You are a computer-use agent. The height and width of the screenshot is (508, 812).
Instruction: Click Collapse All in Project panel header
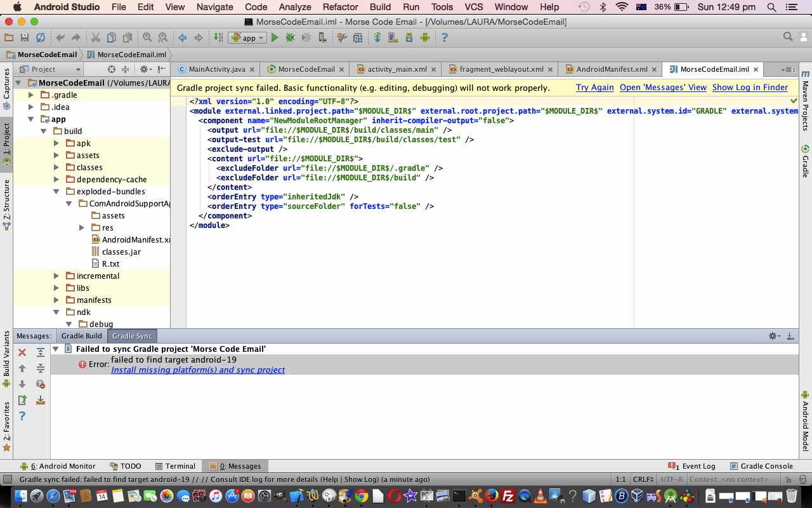coord(125,69)
